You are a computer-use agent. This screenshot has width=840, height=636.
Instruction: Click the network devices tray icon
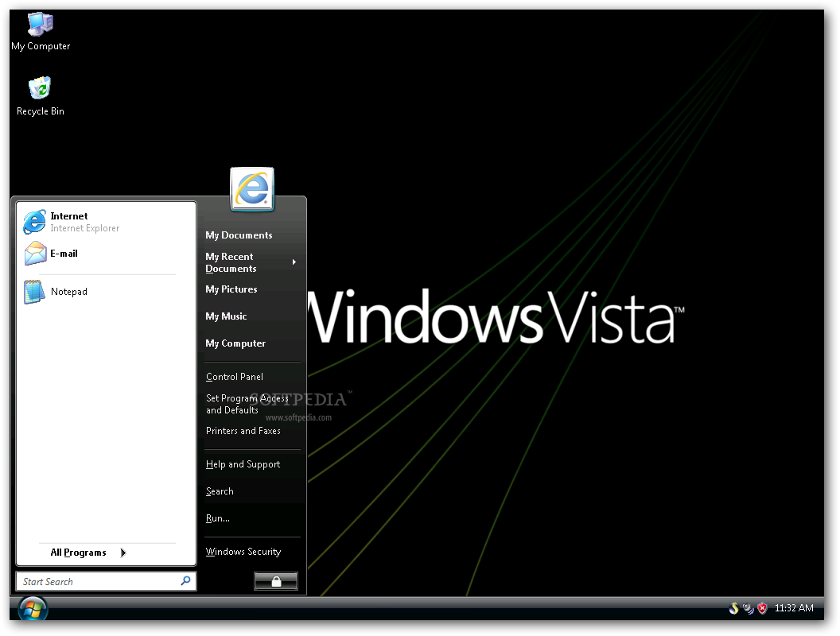(x=749, y=608)
